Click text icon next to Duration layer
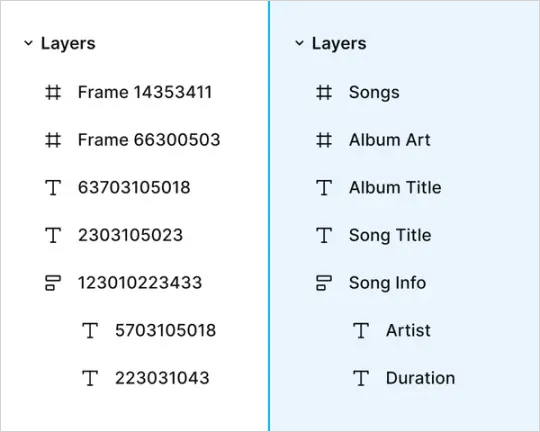Image resolution: width=540 pixels, height=432 pixels. (361, 378)
